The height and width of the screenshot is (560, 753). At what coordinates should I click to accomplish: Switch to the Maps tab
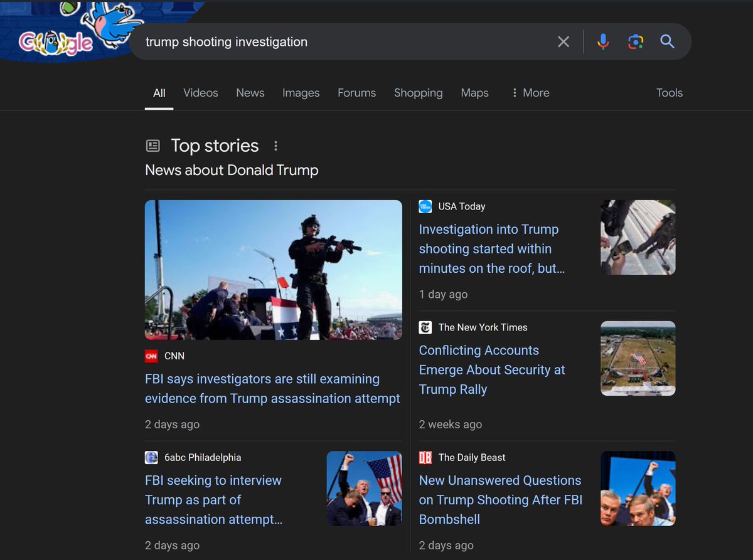point(474,93)
